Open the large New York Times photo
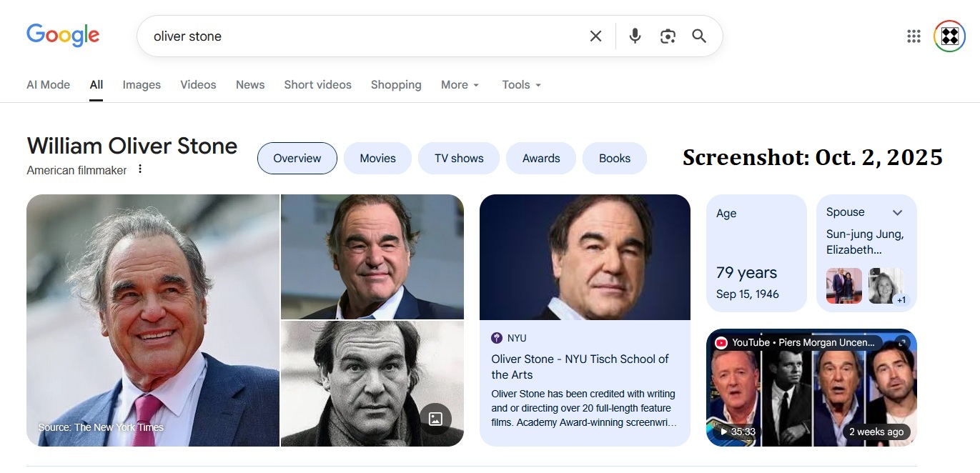The height and width of the screenshot is (473, 980). (152, 320)
